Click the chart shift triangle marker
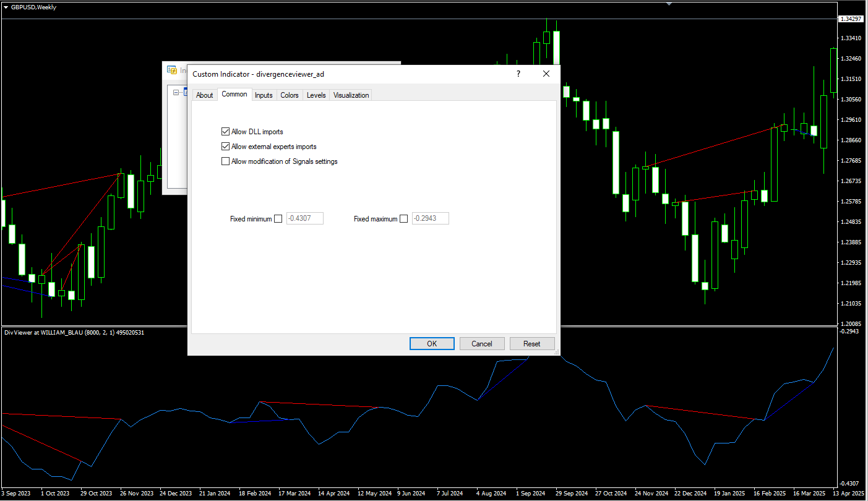868x501 pixels. pos(668,3)
